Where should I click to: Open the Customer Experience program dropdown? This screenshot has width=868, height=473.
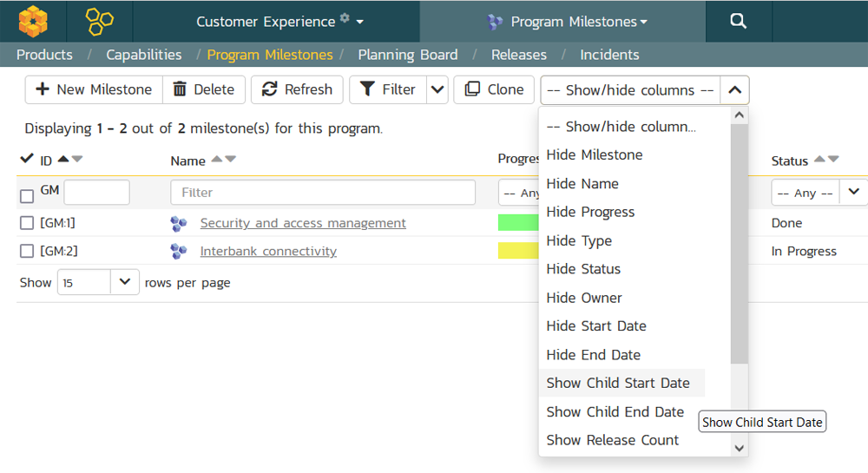click(279, 22)
